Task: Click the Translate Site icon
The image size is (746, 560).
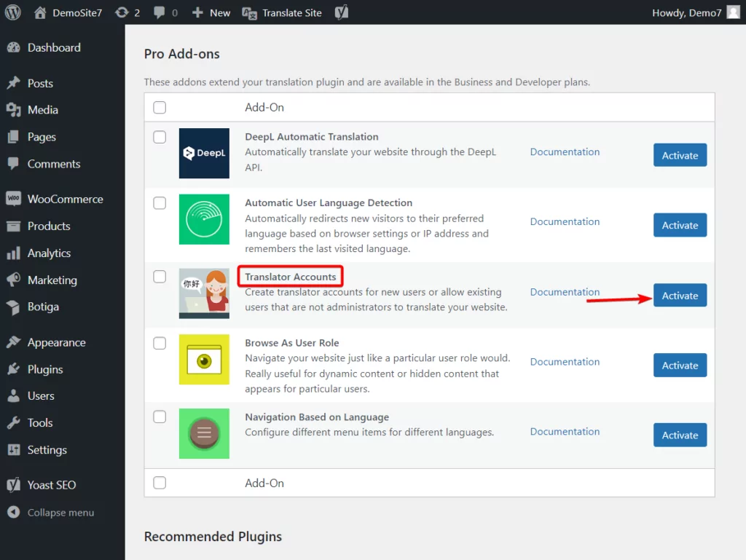Action: click(249, 13)
